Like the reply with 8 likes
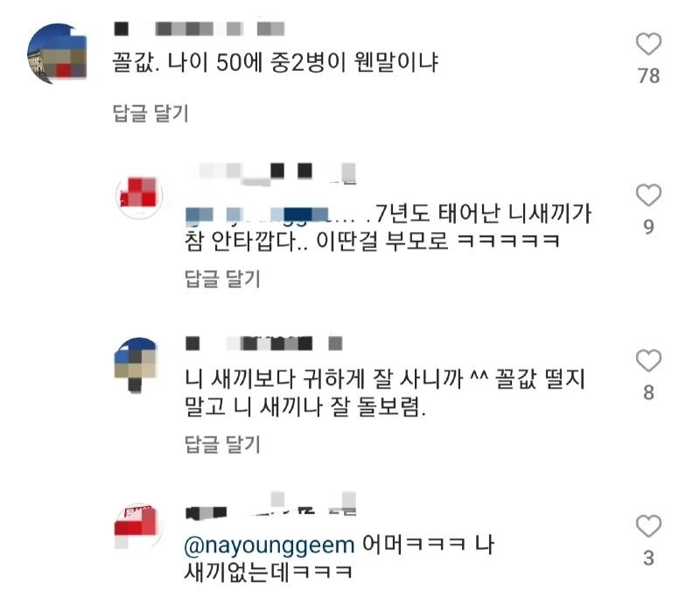The image size is (700, 591). click(648, 361)
